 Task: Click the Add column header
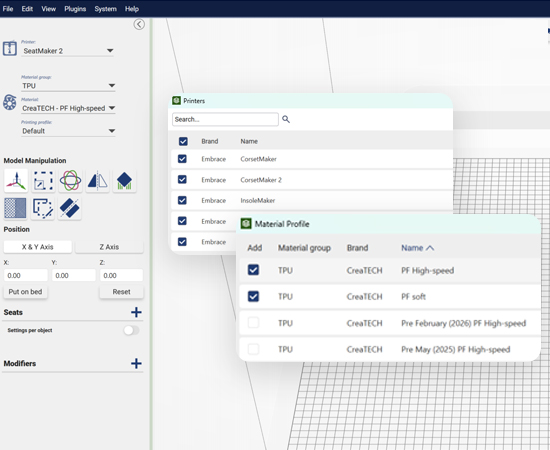255,248
